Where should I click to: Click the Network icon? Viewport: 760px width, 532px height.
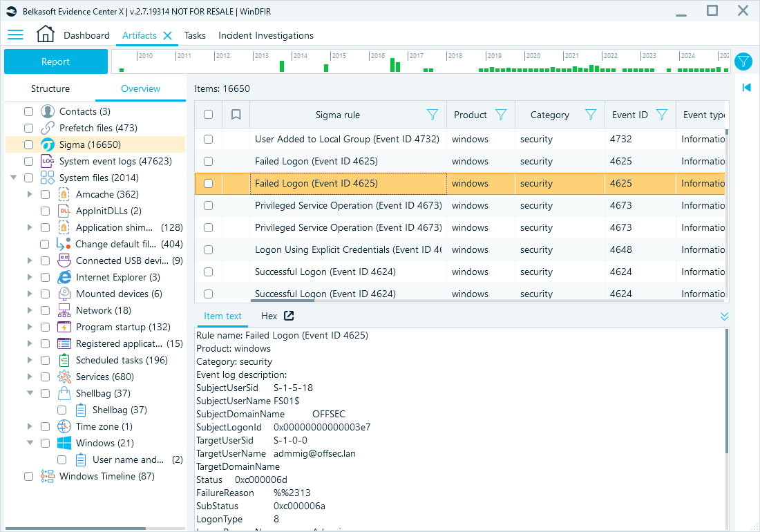(x=64, y=310)
